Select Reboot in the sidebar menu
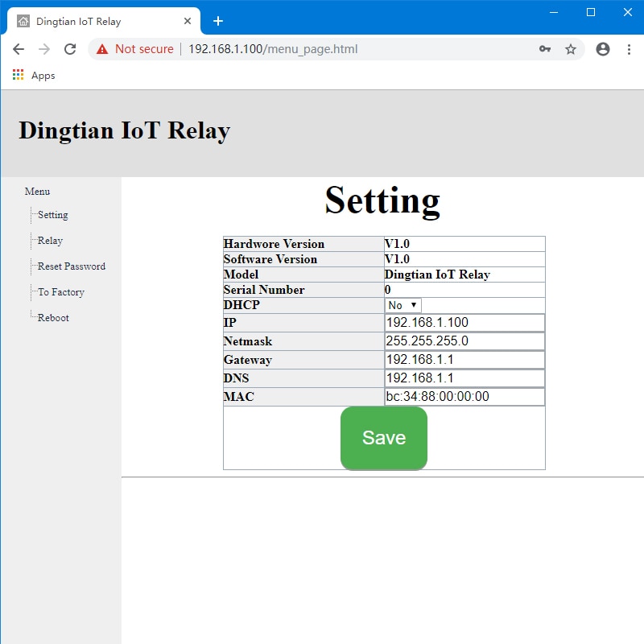 click(x=53, y=318)
